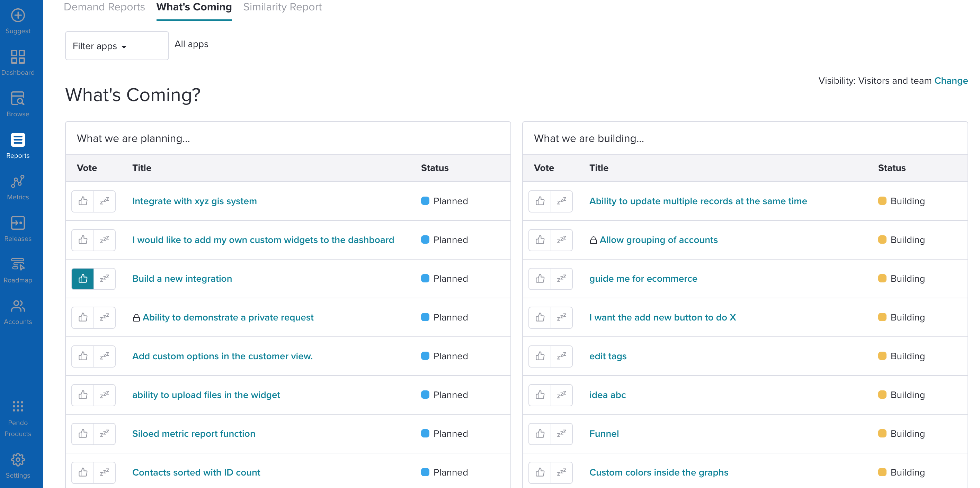This screenshot has height=488, width=980.
Task: Upvote the 'edit tags' request
Action: click(x=540, y=356)
